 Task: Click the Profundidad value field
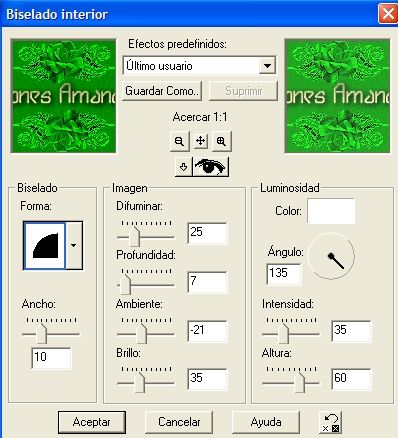[207, 282]
